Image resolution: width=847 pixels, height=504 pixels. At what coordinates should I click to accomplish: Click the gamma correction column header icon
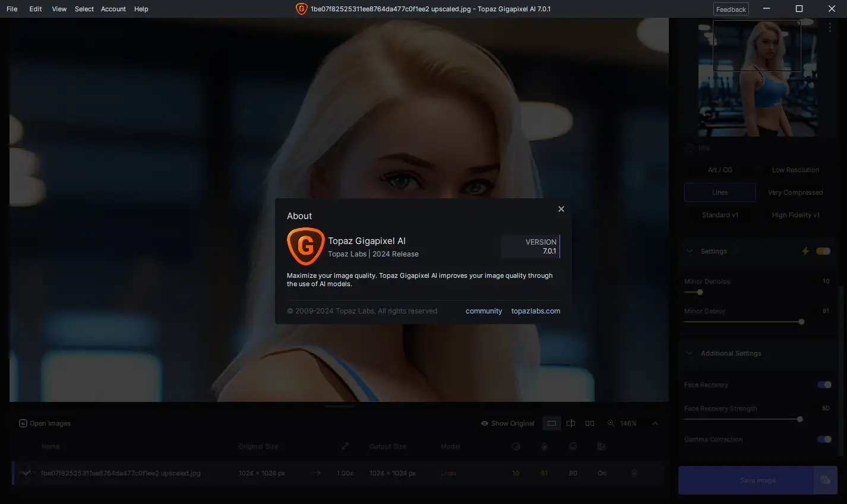601,446
